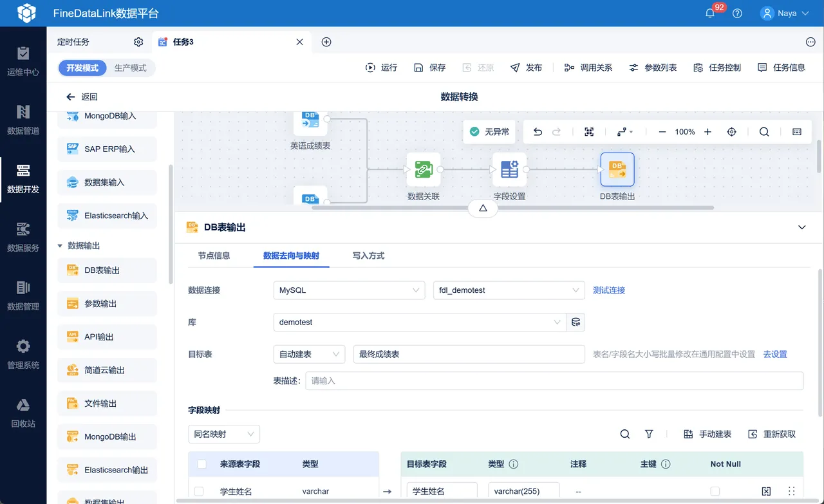
Task: Zoom in the canvas with plus icon
Action: point(707,132)
